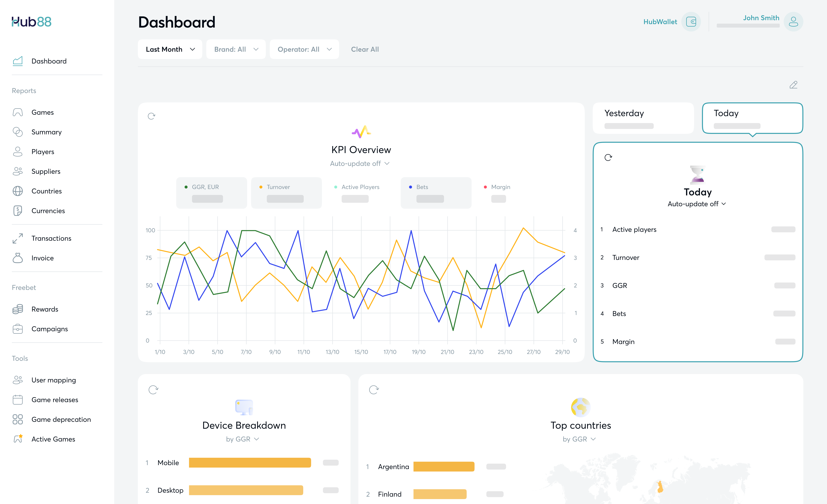Viewport: 827px width, 504px height.
Task: Open the HubWallet link
Action: (660, 22)
